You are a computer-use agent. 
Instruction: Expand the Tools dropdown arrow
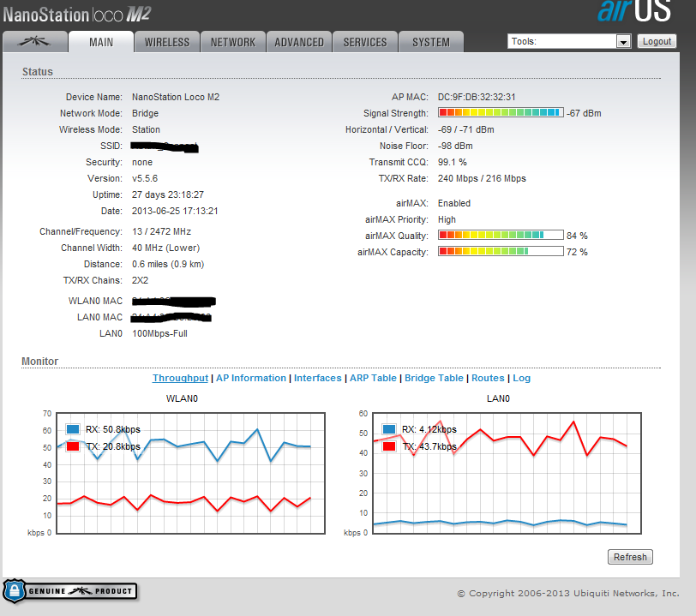(623, 42)
